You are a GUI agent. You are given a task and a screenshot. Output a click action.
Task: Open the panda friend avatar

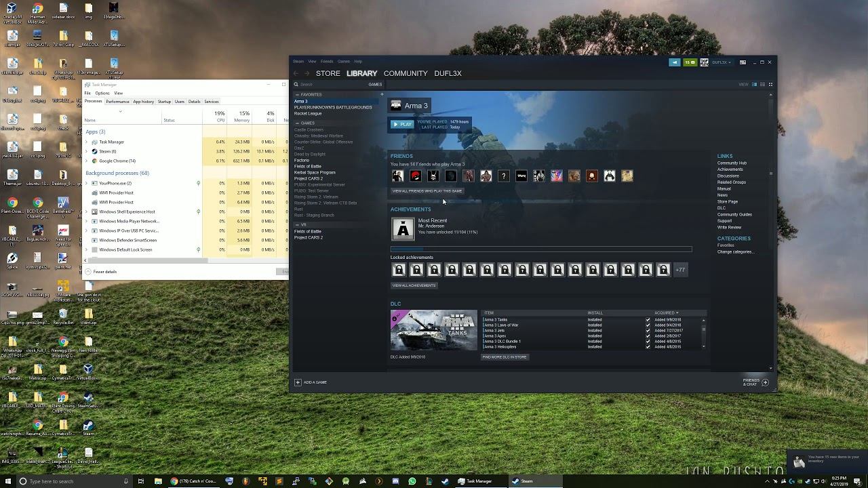pyautogui.click(x=610, y=176)
